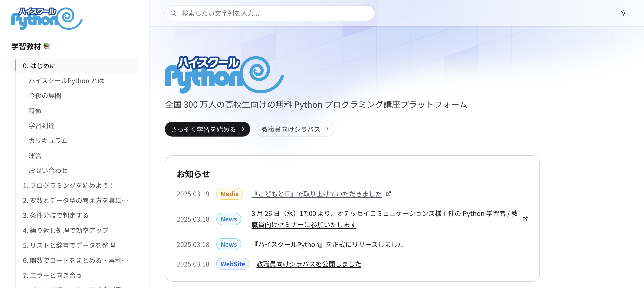Screen dimensions: 644x288
Task: Click the arrow inside 教職員向けシラバス button
Action: point(326,129)
